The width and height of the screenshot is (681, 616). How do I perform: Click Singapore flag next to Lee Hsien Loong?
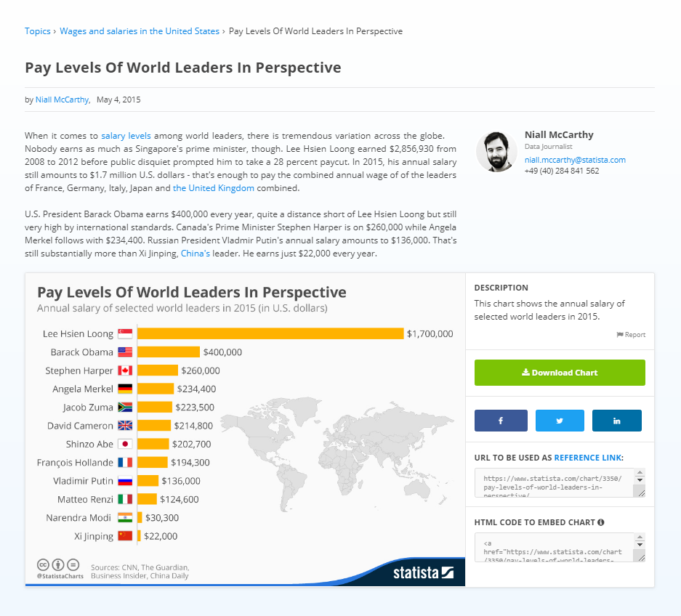[x=125, y=334]
